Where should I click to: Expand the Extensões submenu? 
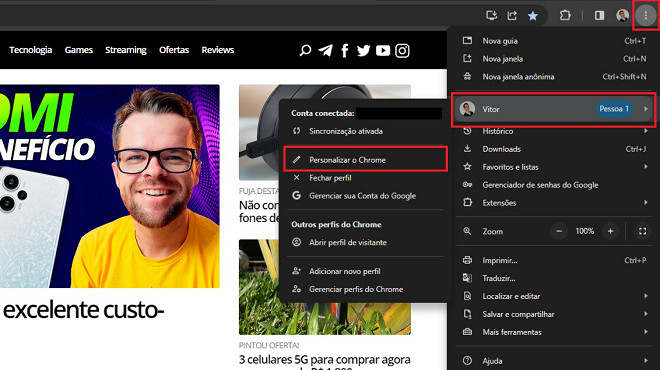point(554,203)
